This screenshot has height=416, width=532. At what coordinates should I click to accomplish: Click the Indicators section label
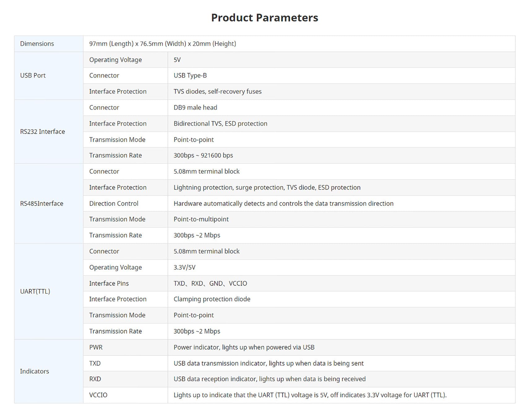pyautogui.click(x=34, y=371)
